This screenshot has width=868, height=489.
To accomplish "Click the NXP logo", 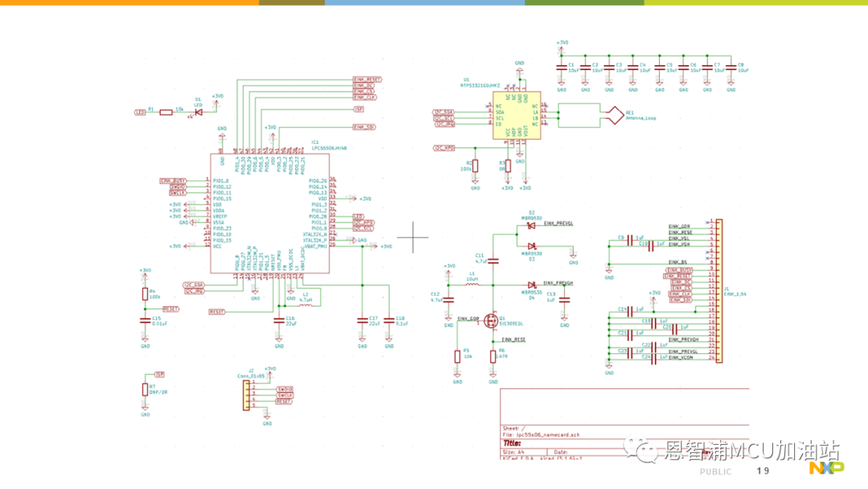I will (x=826, y=468).
